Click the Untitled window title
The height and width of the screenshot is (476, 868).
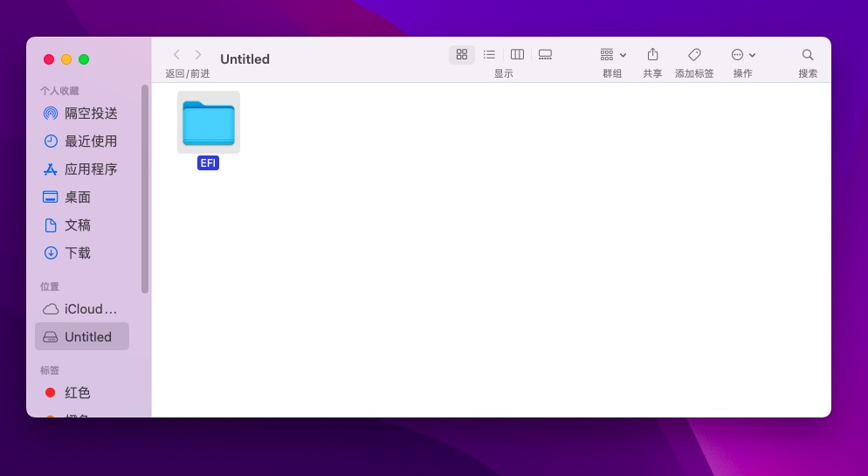(x=245, y=59)
